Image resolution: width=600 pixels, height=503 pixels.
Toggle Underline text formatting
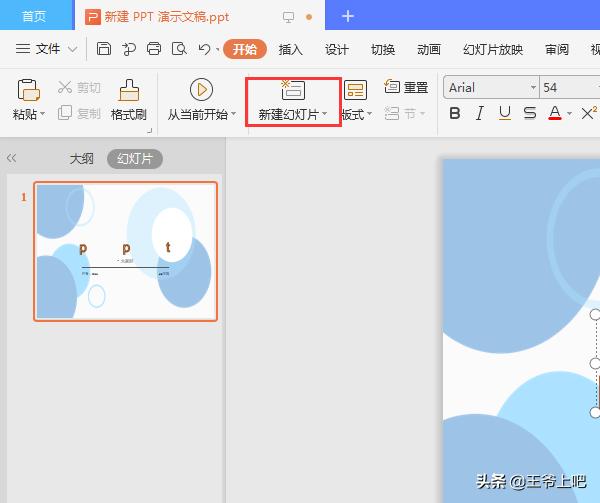(504, 114)
